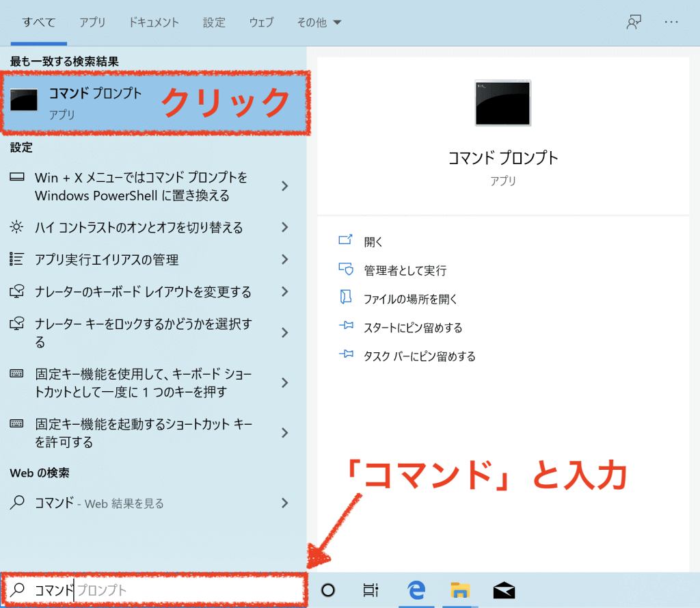Open Mail app from taskbar
The width and height of the screenshot is (700, 608).
click(x=504, y=590)
